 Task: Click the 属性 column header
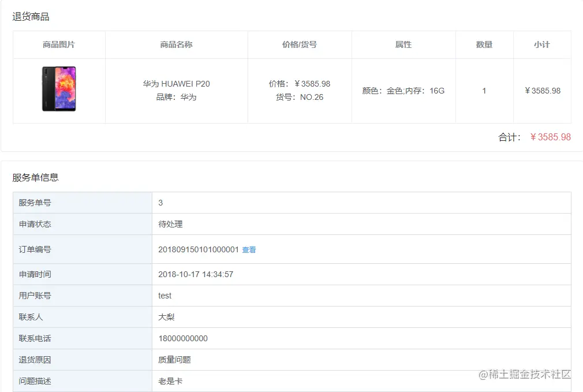[x=403, y=44]
